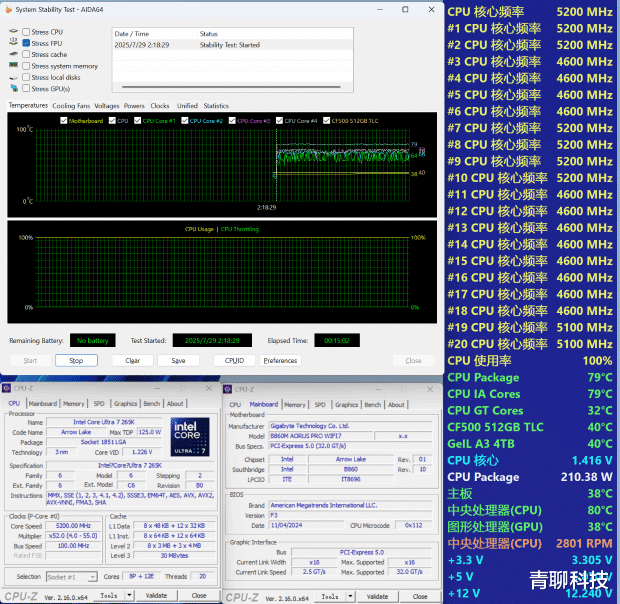Click the Intel Core Ultra 7 logo

[x=190, y=437]
